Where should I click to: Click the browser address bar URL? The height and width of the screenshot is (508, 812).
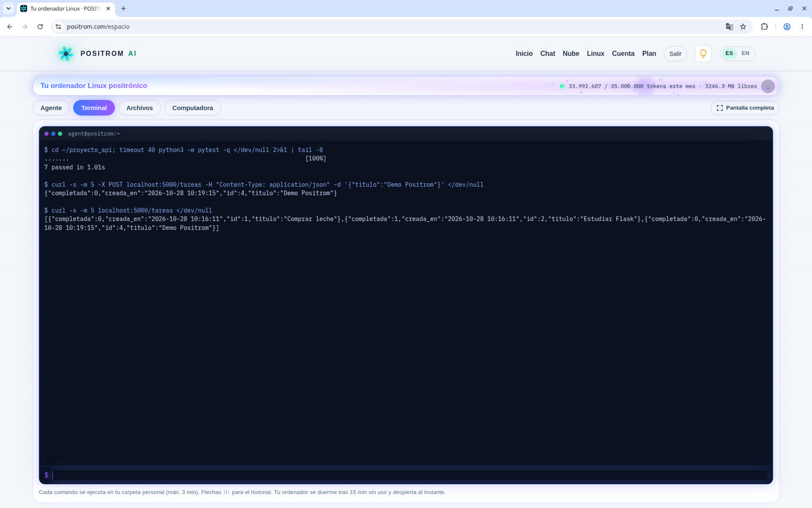click(x=98, y=27)
